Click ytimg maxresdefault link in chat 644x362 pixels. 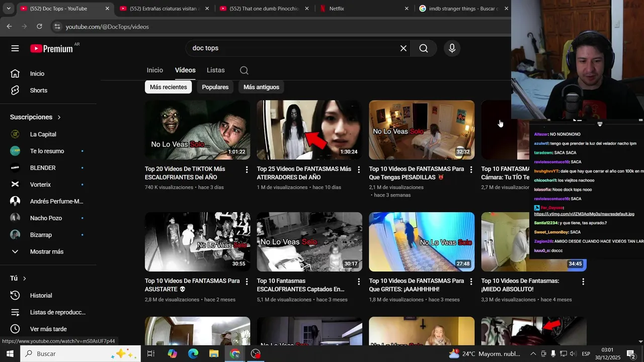584,214
